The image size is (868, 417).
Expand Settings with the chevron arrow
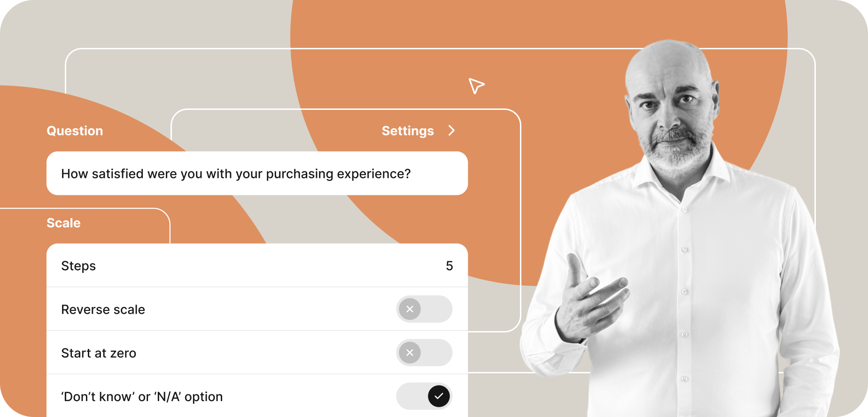[451, 131]
